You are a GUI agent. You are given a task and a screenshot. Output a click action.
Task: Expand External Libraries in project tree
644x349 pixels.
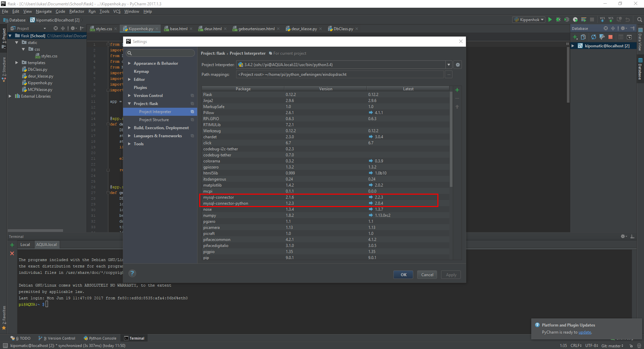(10, 96)
